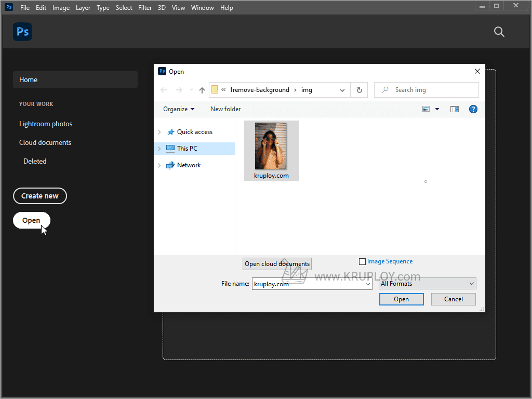Open the File menu

(x=25, y=7)
